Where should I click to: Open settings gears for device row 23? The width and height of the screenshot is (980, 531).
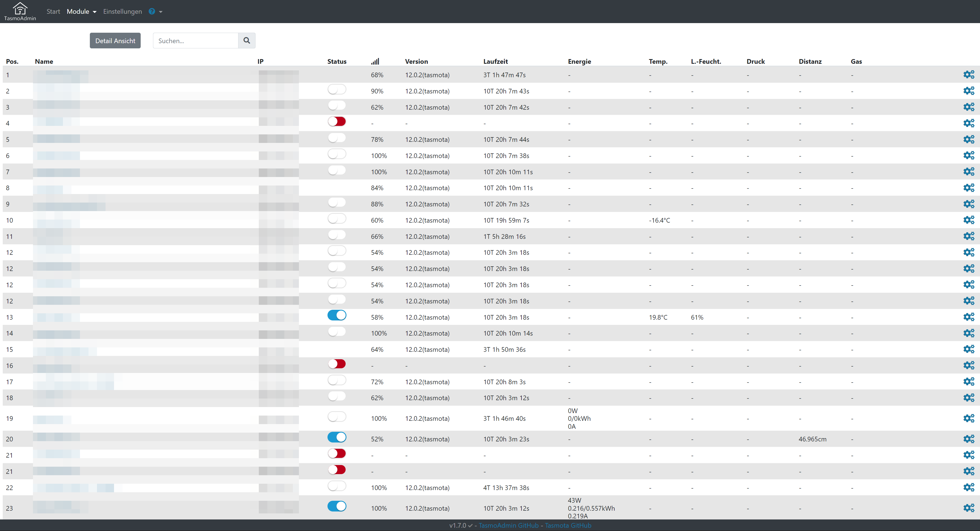click(968, 508)
